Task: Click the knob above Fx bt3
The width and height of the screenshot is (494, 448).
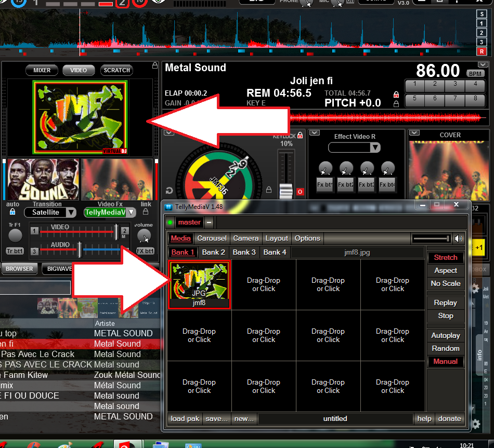Action: 367,168
